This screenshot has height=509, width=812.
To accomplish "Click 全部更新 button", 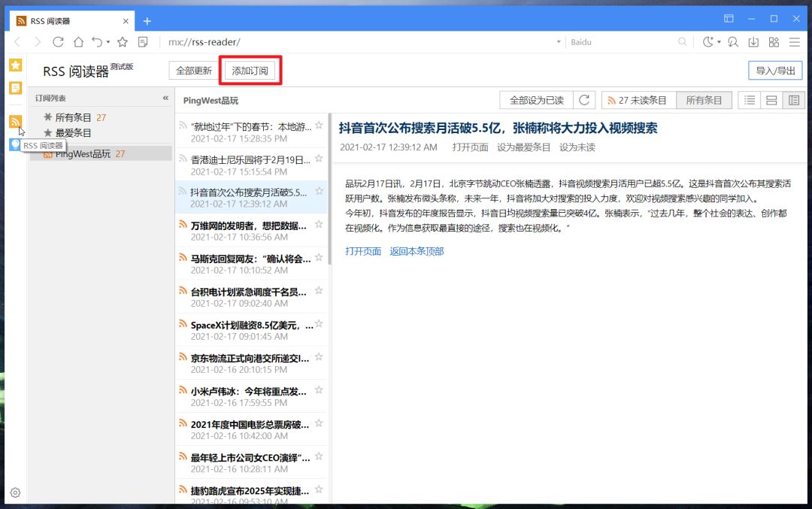I will [194, 71].
